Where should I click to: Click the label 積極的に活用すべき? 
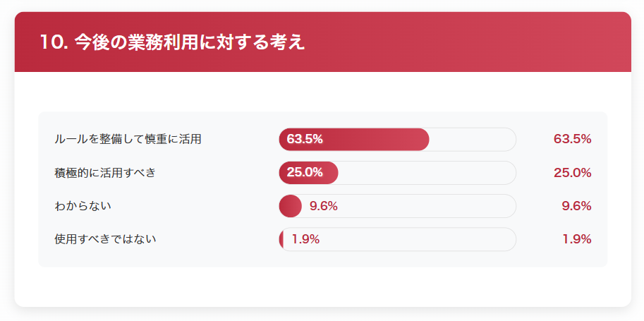tap(105, 173)
